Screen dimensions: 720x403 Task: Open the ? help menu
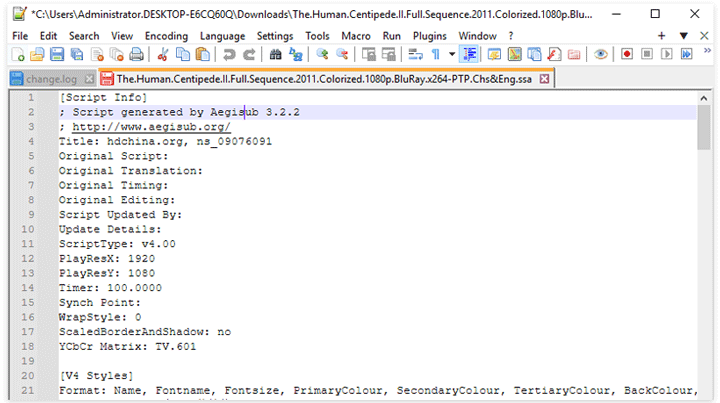tap(511, 36)
